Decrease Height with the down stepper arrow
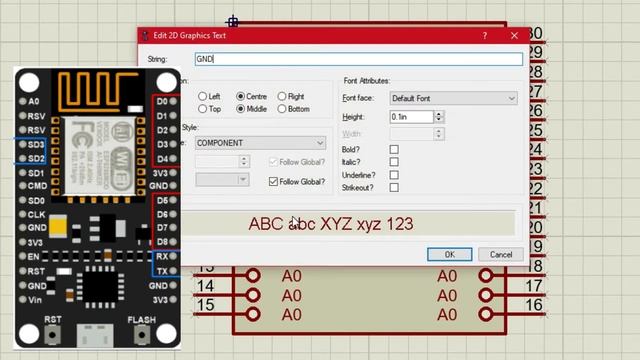Image resolution: width=640 pixels, height=360 pixels. click(x=439, y=120)
